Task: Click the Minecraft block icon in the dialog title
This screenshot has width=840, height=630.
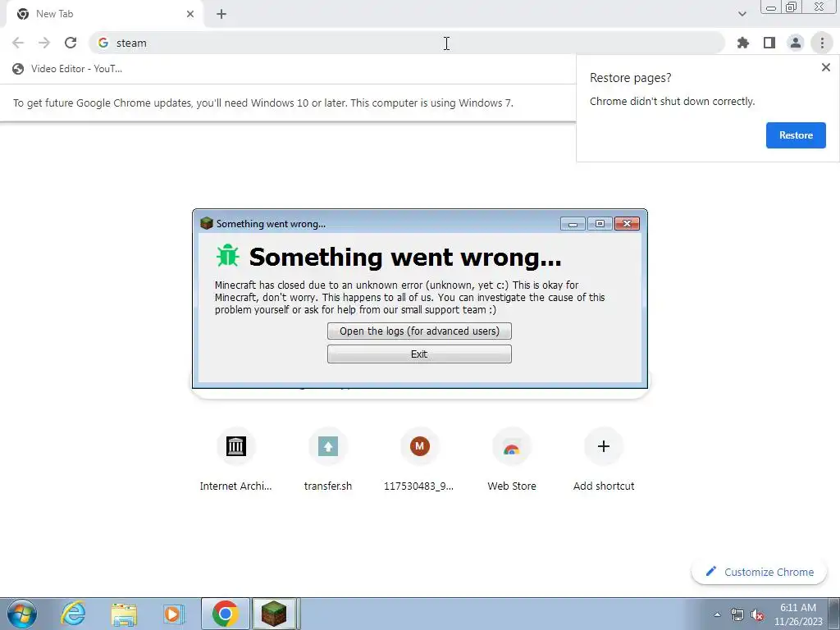Action: (x=206, y=223)
